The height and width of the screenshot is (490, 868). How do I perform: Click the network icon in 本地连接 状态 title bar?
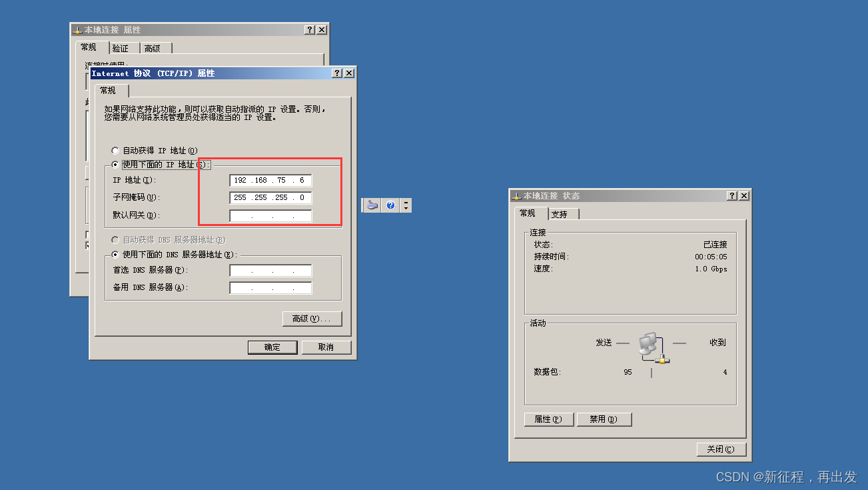coord(516,196)
